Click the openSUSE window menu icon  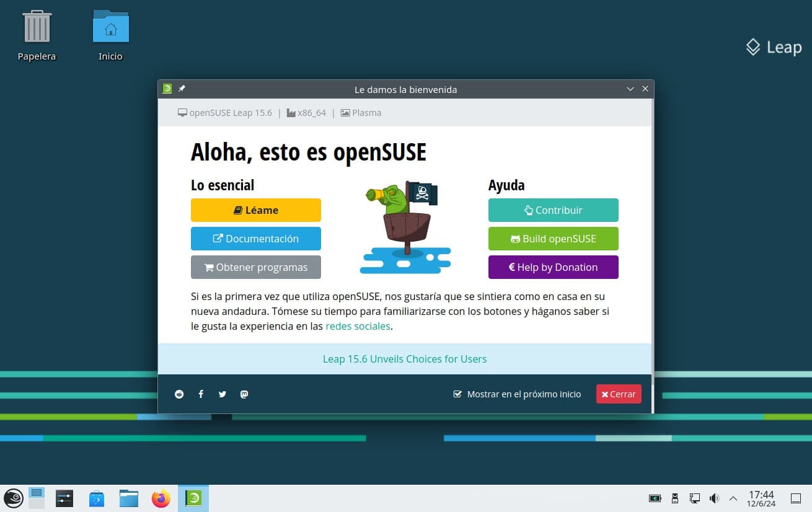point(167,89)
